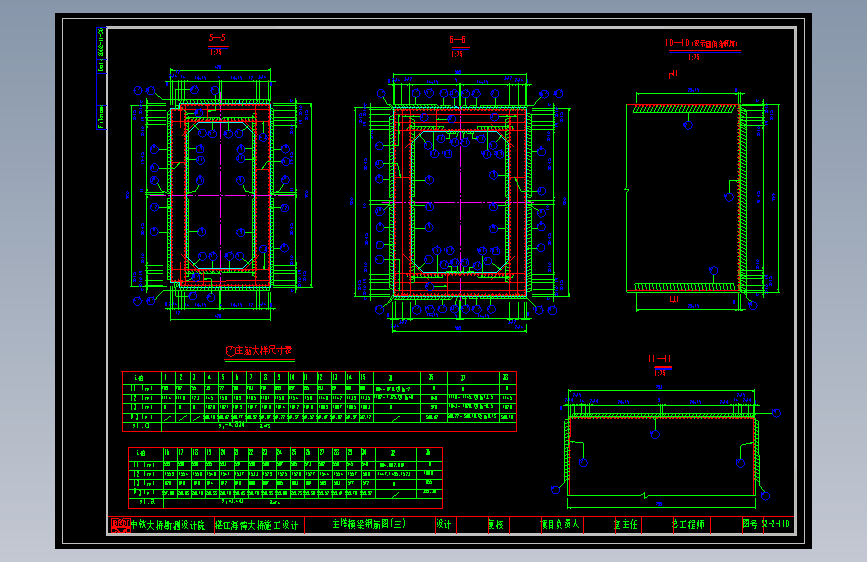Click the blue rebar bubble right of section 11—11
This screenshot has height=562, width=867.
coord(776,413)
